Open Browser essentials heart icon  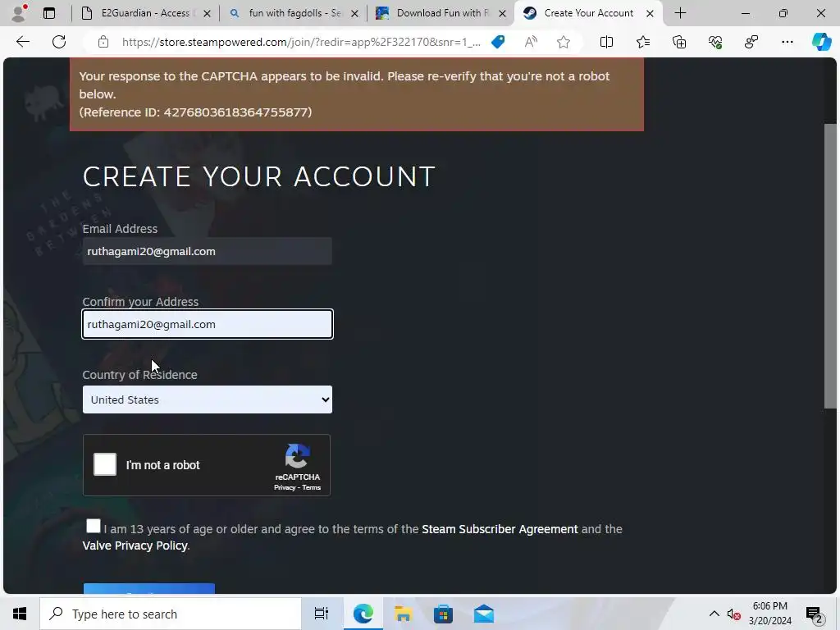pos(715,42)
